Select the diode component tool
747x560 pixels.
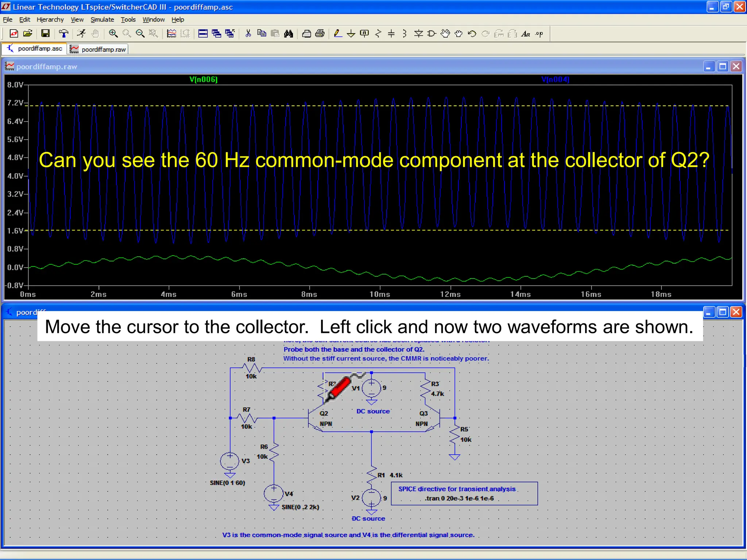point(418,34)
